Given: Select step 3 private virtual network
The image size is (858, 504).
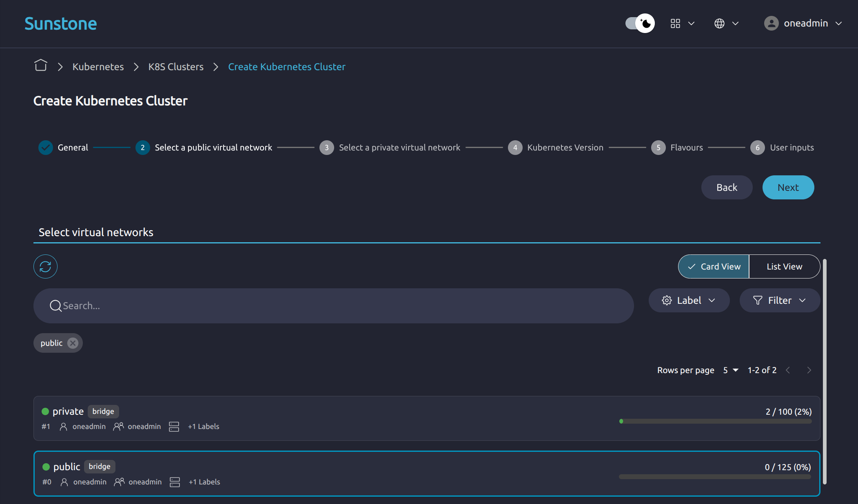Looking at the screenshot, I should pyautogui.click(x=390, y=148).
